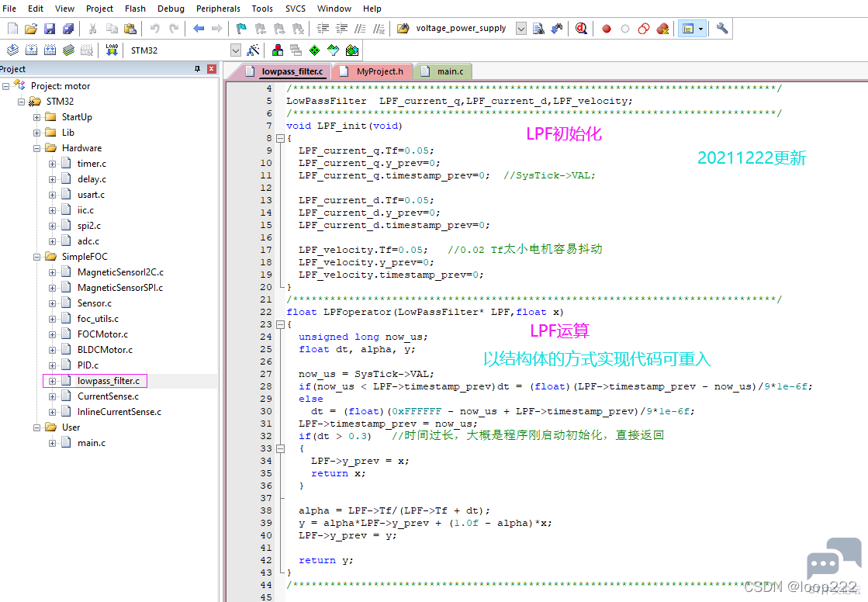The height and width of the screenshot is (602, 868).
Task: Open the STM32 target selection dropdown
Action: (x=236, y=50)
